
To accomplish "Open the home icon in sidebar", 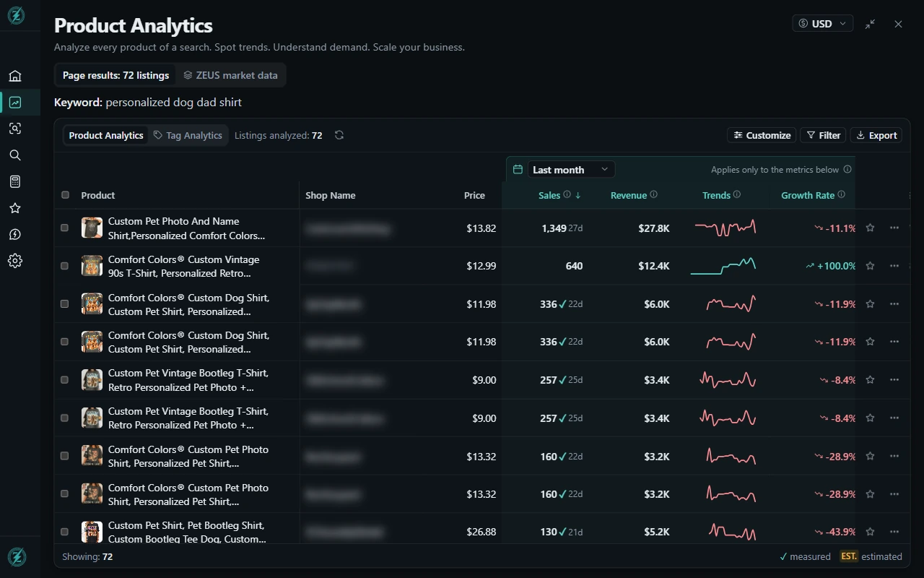I will click(15, 76).
